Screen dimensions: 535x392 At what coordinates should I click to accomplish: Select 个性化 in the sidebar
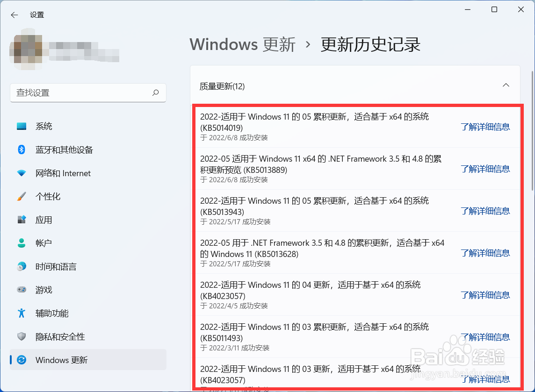click(x=88, y=196)
